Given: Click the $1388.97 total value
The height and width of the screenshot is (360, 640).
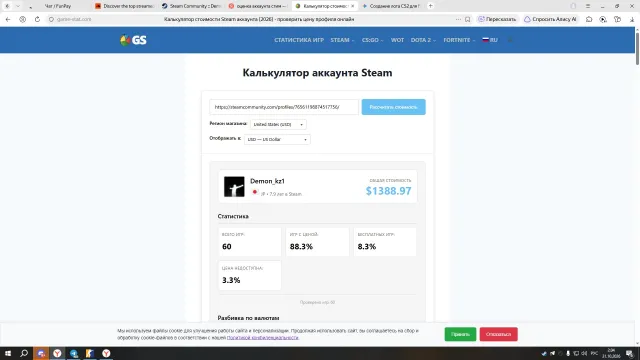Looking at the screenshot, I should [x=388, y=191].
